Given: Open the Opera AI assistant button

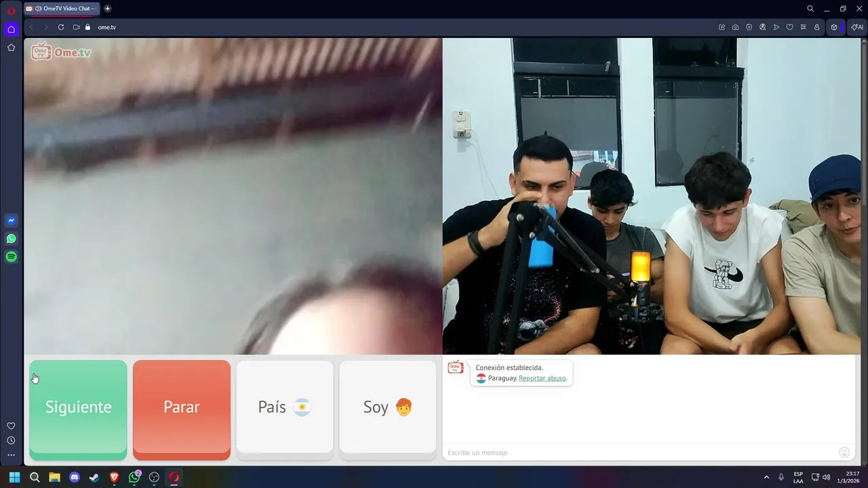Looking at the screenshot, I should click(857, 27).
